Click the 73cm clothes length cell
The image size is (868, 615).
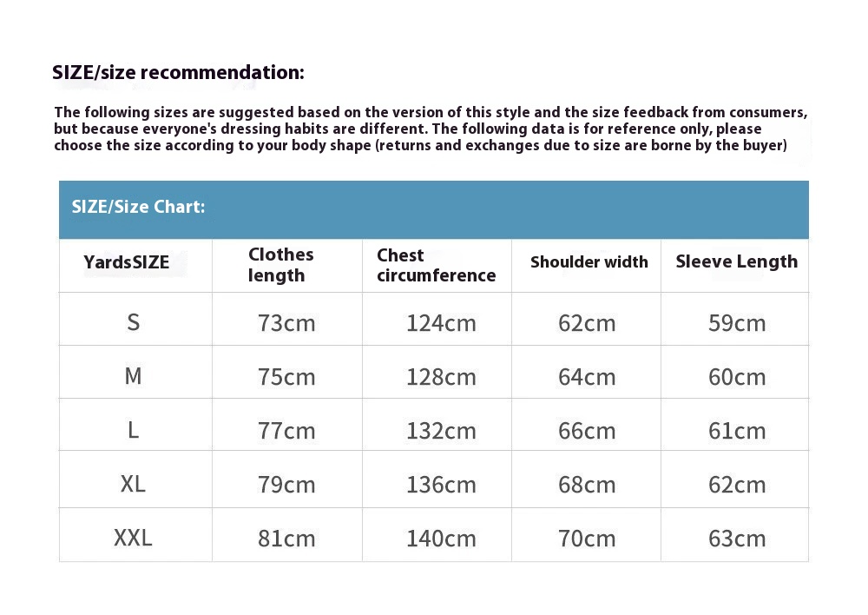[x=286, y=324]
